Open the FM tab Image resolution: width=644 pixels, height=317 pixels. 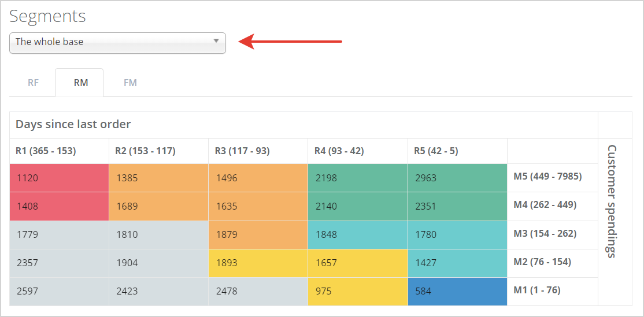coord(130,83)
